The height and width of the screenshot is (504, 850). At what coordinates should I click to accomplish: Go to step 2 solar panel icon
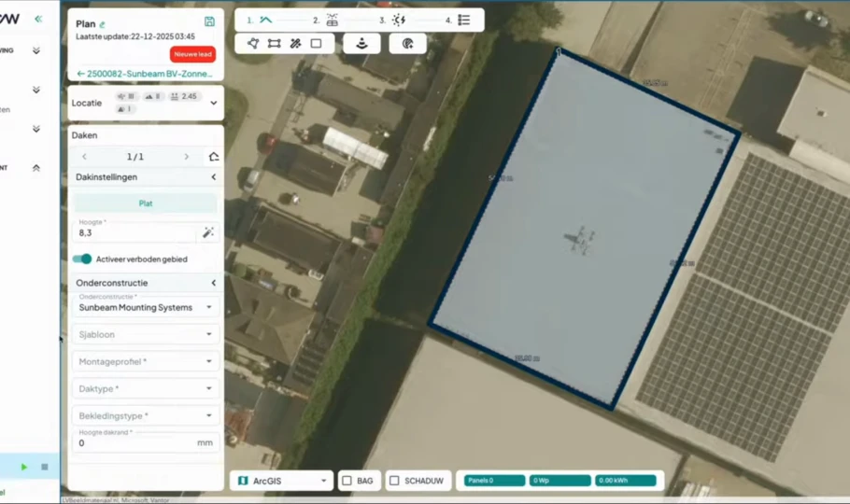click(332, 20)
